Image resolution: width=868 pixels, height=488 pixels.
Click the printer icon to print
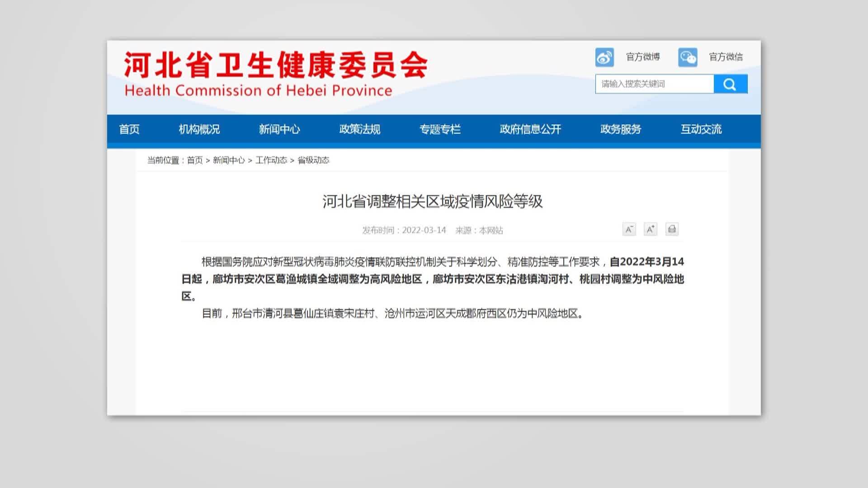672,230
